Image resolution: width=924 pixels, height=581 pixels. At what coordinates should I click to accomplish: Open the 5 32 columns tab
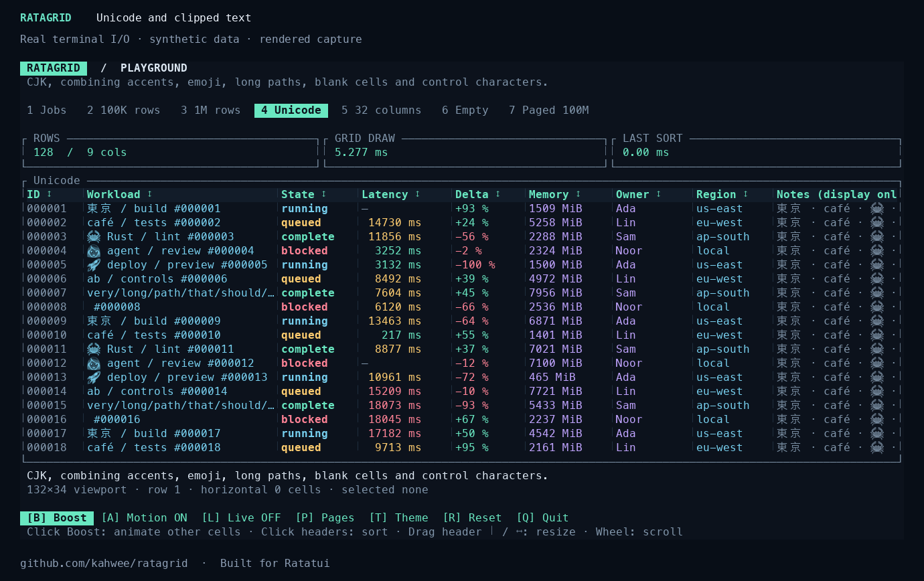382,110
